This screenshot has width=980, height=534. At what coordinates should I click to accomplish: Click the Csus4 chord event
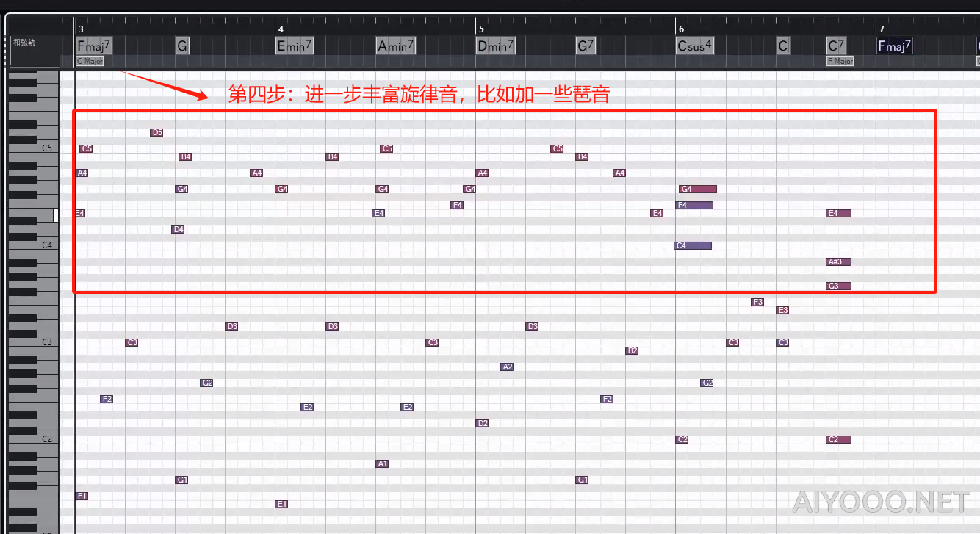point(695,46)
